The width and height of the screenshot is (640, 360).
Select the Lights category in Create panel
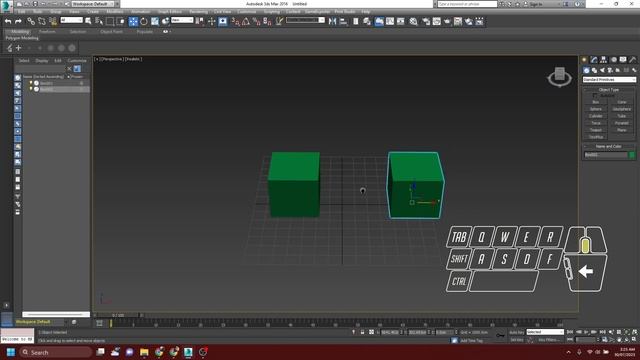(x=602, y=70)
